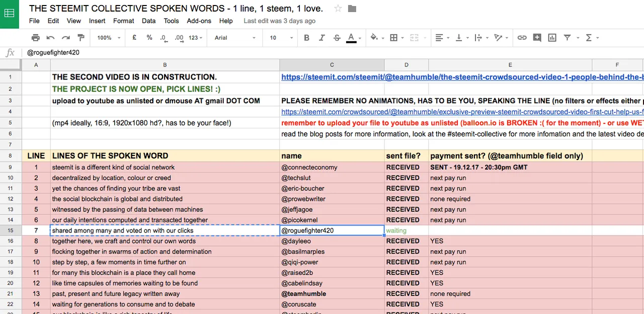Open the Data menu

pos(148,21)
